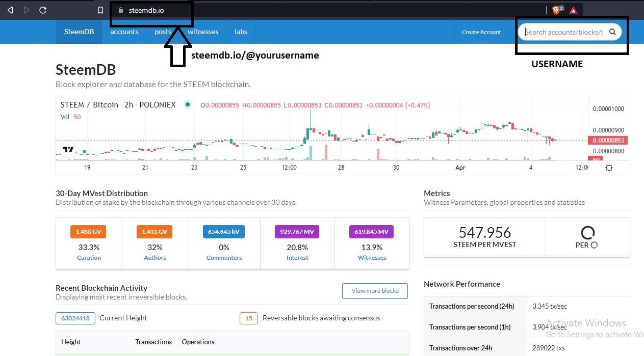
Task: Click the 929.767 MV purple label
Action: [297, 232]
